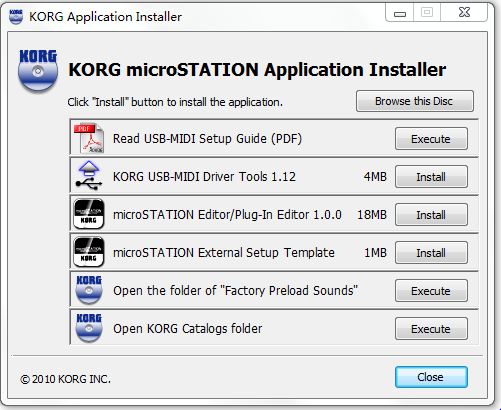Minimize the KORG Application Installer window

(x=400, y=13)
